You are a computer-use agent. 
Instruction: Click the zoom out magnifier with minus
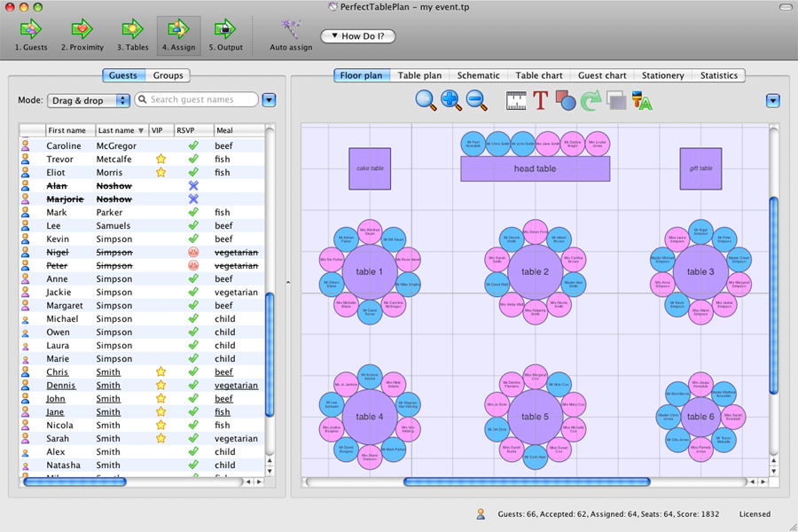(477, 101)
